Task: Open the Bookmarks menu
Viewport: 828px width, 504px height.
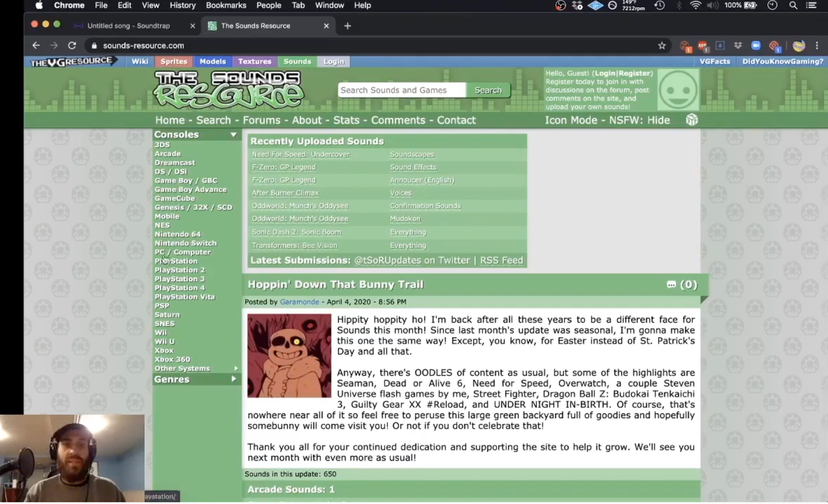Action: [226, 5]
